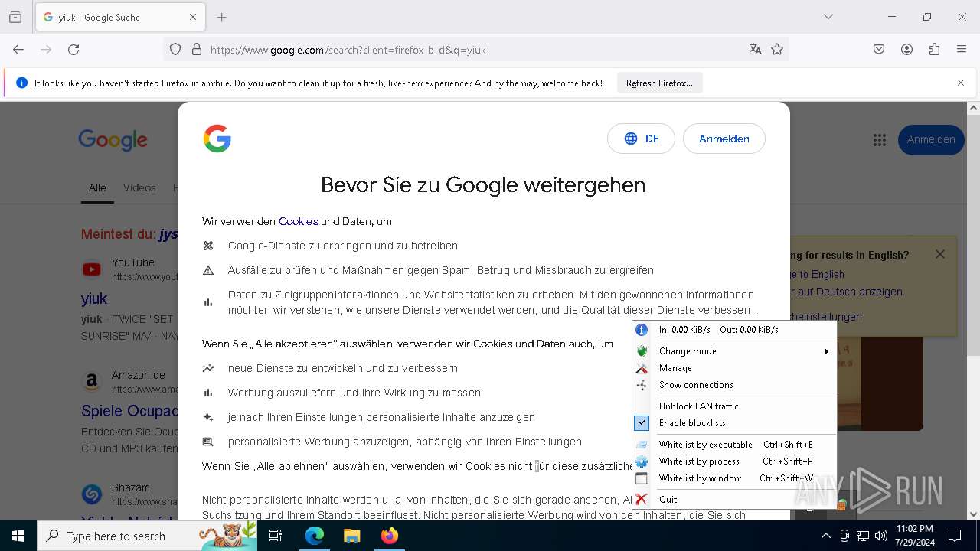
Task: Open the Firefox hamburger application menu
Action: click(962, 50)
